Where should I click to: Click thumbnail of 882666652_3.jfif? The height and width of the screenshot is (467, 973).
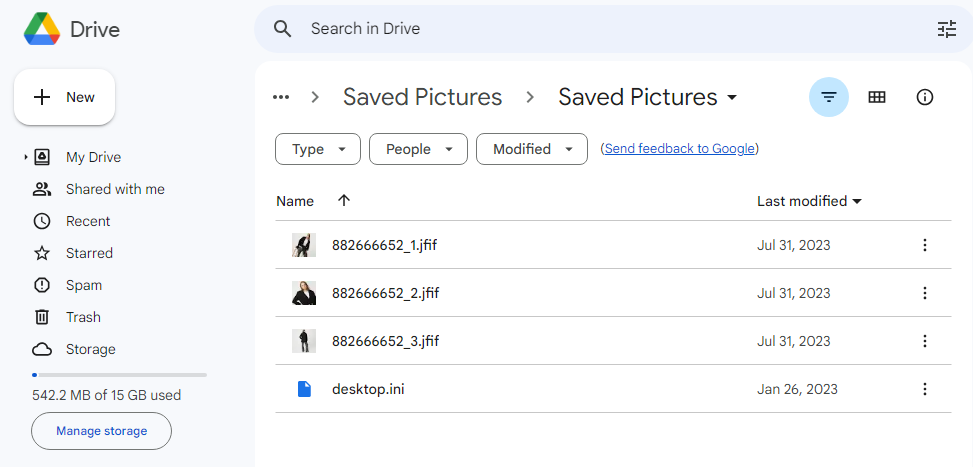(304, 340)
